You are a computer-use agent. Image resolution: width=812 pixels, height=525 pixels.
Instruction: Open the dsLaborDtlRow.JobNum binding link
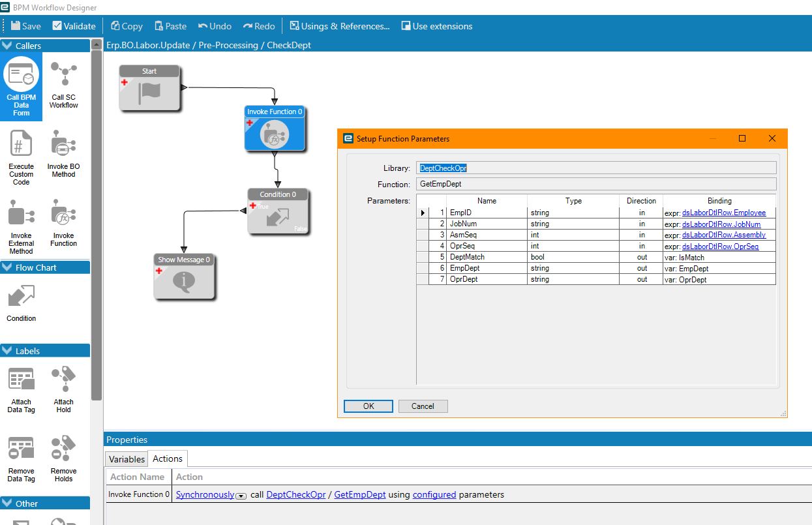[x=721, y=224]
